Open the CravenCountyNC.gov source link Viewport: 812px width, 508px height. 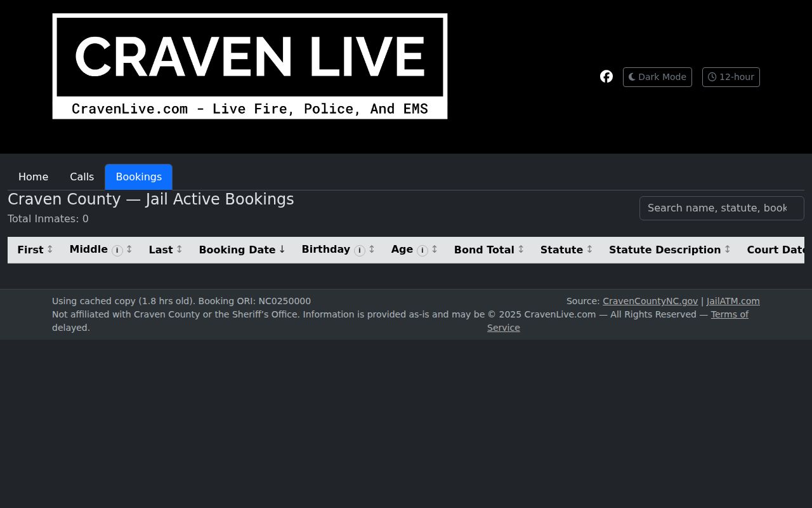650,301
